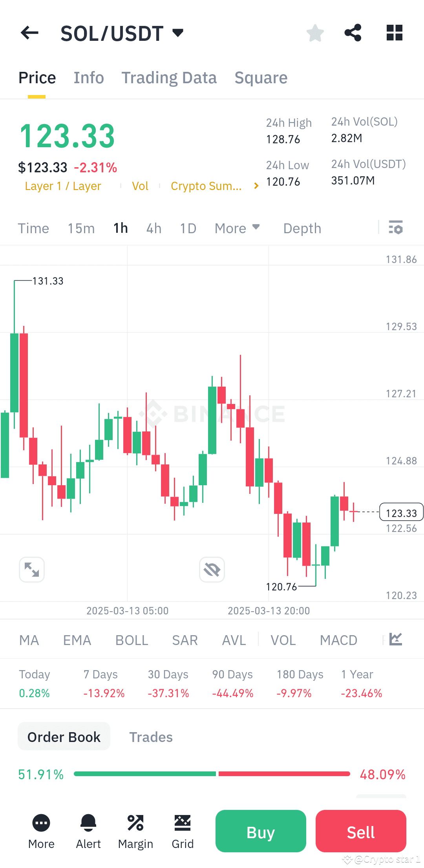Screen dimensions: 424x868
Task: Toggle the MACD indicator
Action: 338,640
